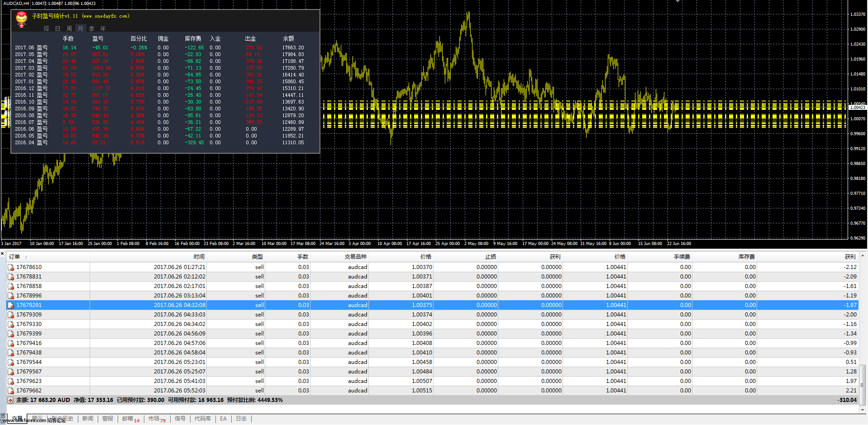Click the order icon for ticket 17679416
Image resolution: width=868 pixels, height=425 pixels.
[11, 343]
